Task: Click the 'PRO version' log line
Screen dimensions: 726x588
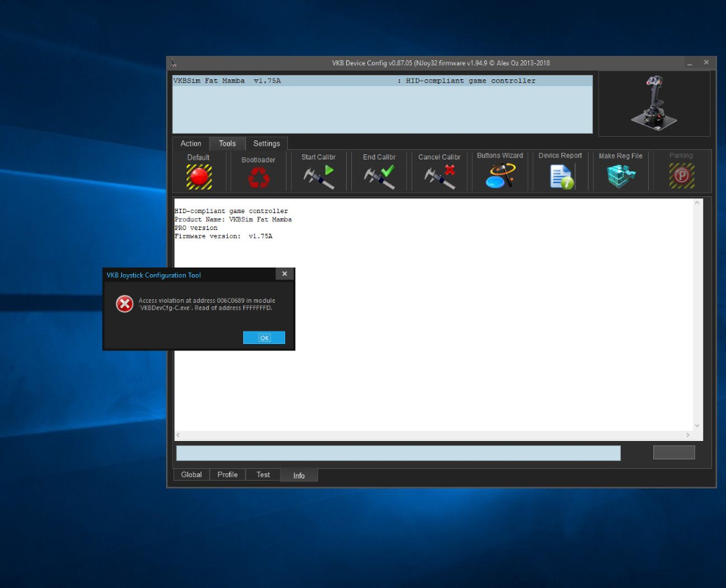Action: (196, 228)
